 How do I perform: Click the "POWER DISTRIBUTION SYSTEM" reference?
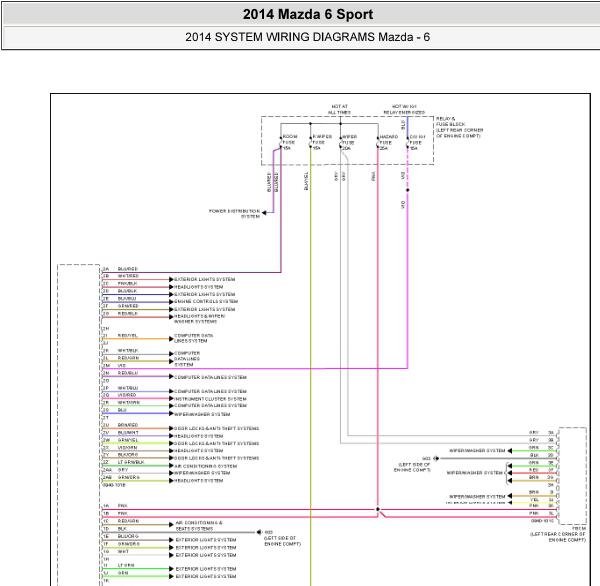pos(234,214)
